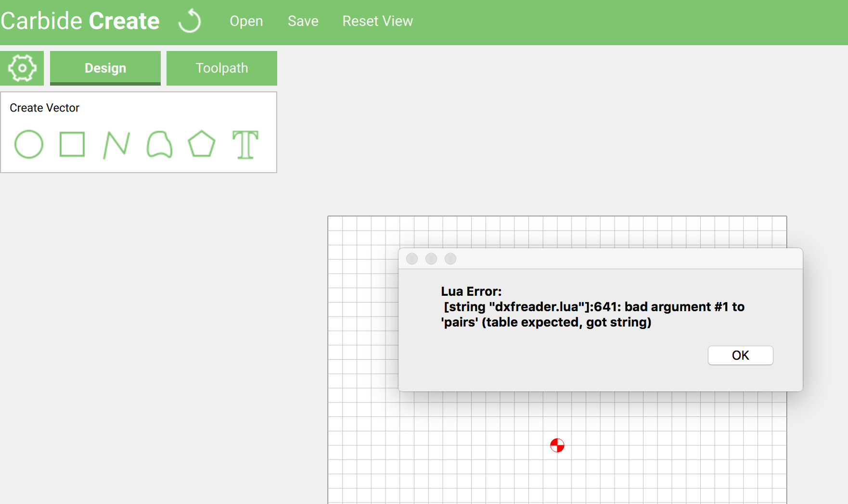Activate the Text tool

tap(245, 144)
